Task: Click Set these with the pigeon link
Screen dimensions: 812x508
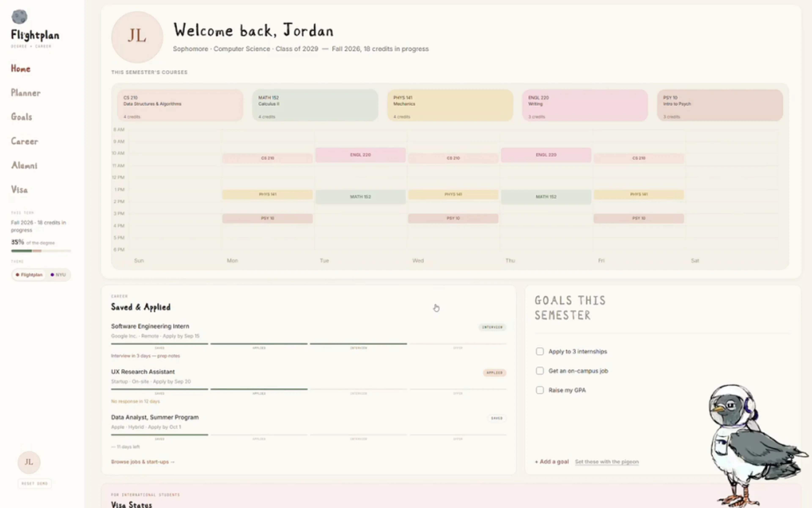Action: pyautogui.click(x=607, y=462)
